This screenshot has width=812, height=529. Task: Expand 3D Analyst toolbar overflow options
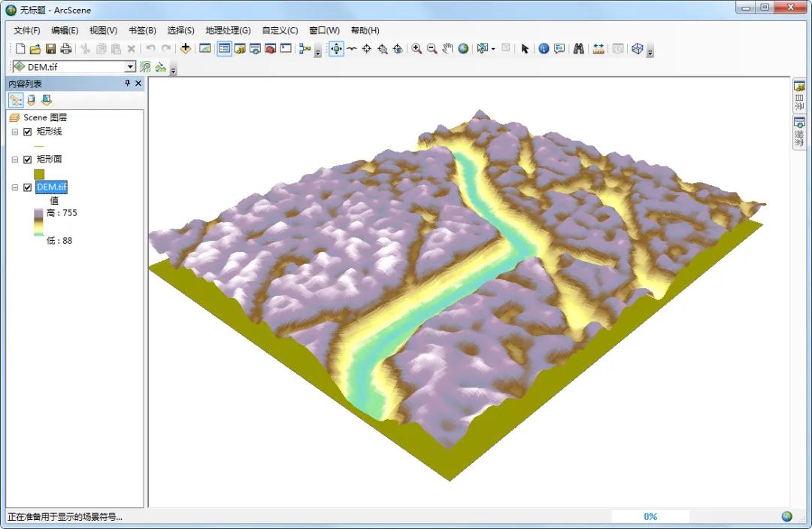(x=174, y=69)
